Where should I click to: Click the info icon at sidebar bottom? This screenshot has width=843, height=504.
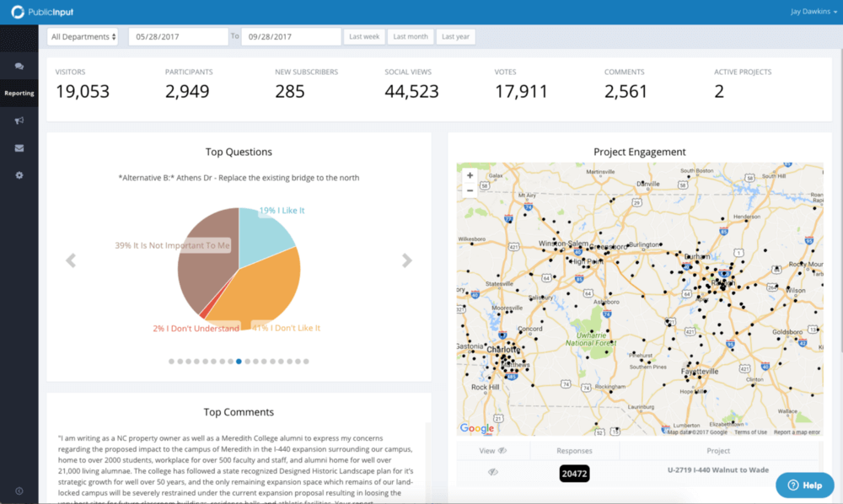point(19,491)
